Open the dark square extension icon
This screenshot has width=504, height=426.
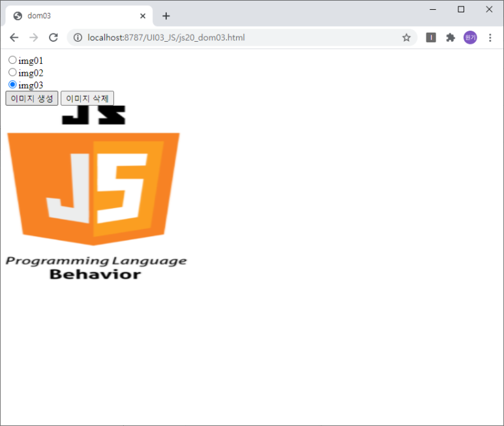[x=431, y=38]
